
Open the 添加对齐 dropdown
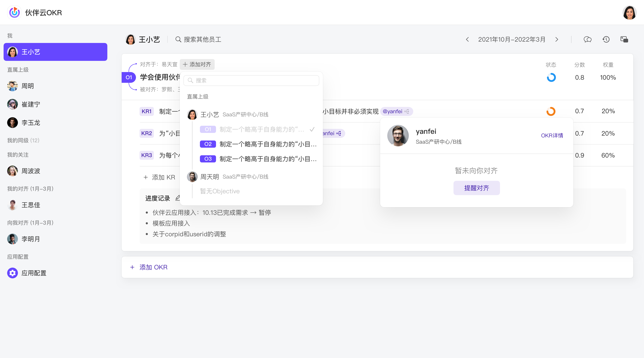point(197,64)
